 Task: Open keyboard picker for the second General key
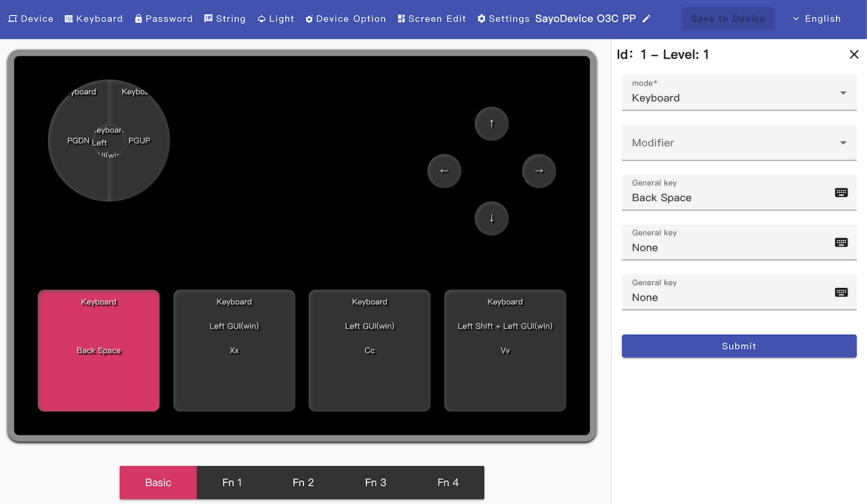[x=841, y=243]
